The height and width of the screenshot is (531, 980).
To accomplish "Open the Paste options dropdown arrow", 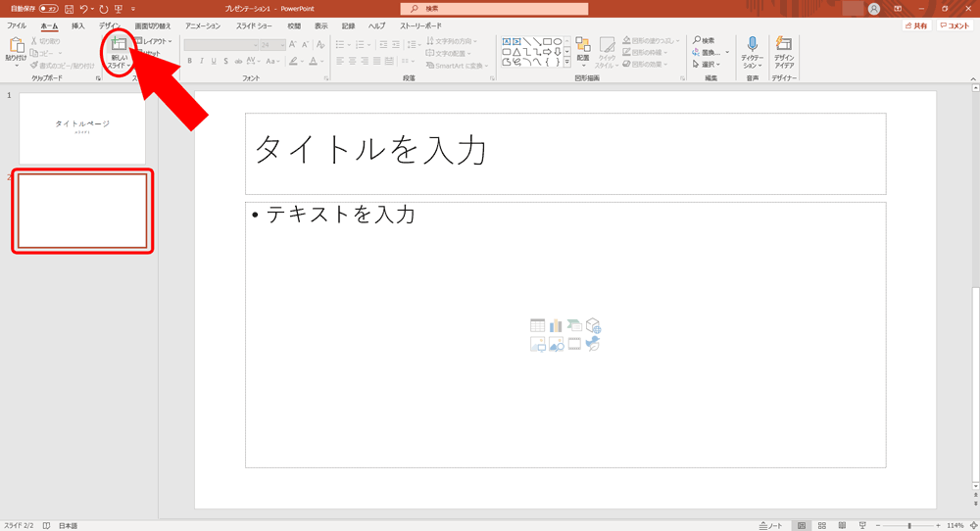I will point(17,66).
